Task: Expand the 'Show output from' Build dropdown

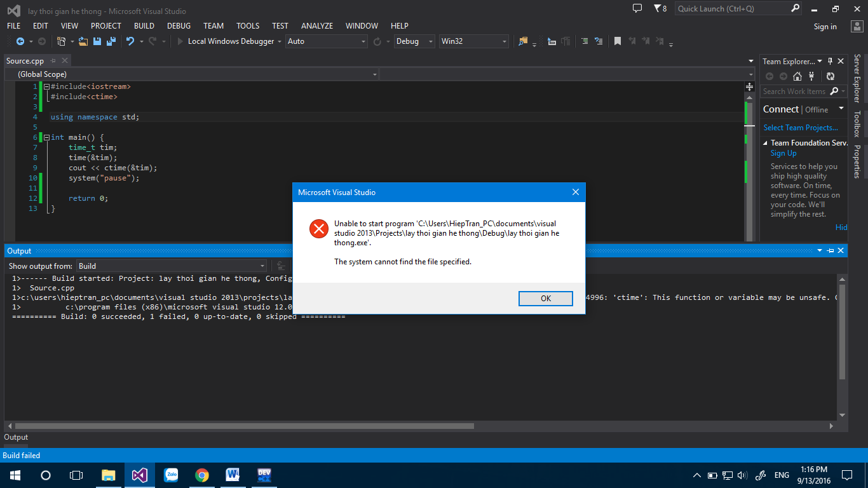Action: (262, 266)
